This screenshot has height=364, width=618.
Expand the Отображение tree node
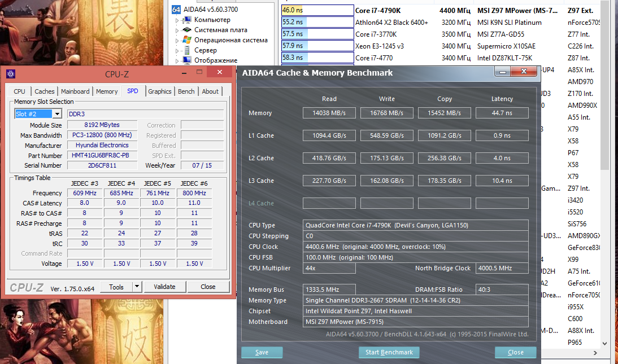tap(177, 60)
